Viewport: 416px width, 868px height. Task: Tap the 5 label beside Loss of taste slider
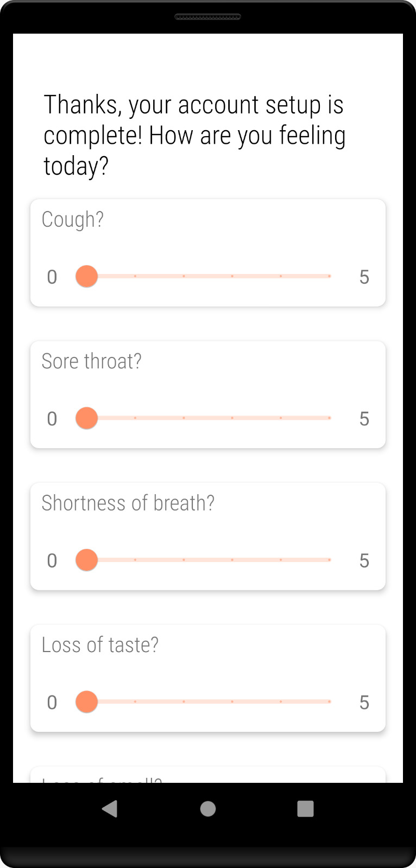(364, 703)
